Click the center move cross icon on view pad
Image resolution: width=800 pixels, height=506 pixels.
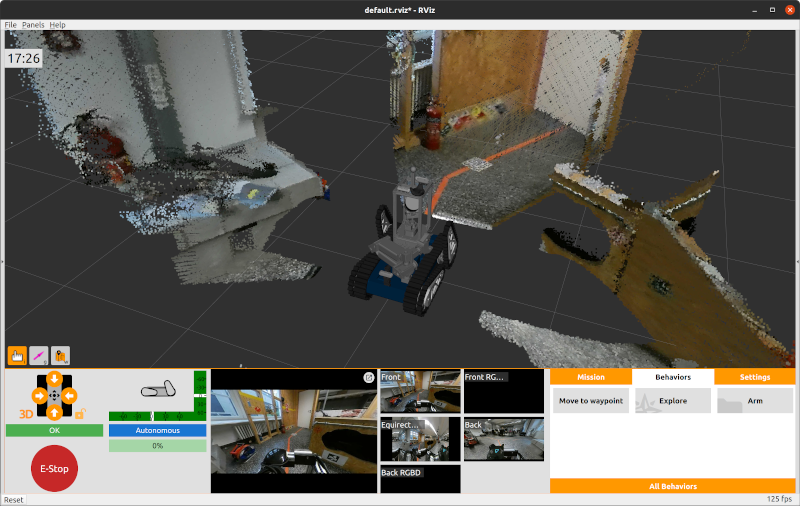click(x=55, y=396)
